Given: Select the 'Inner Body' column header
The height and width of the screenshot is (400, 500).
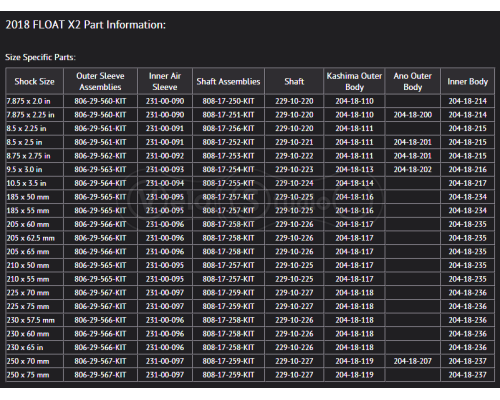Looking at the screenshot, I should click(x=467, y=81).
